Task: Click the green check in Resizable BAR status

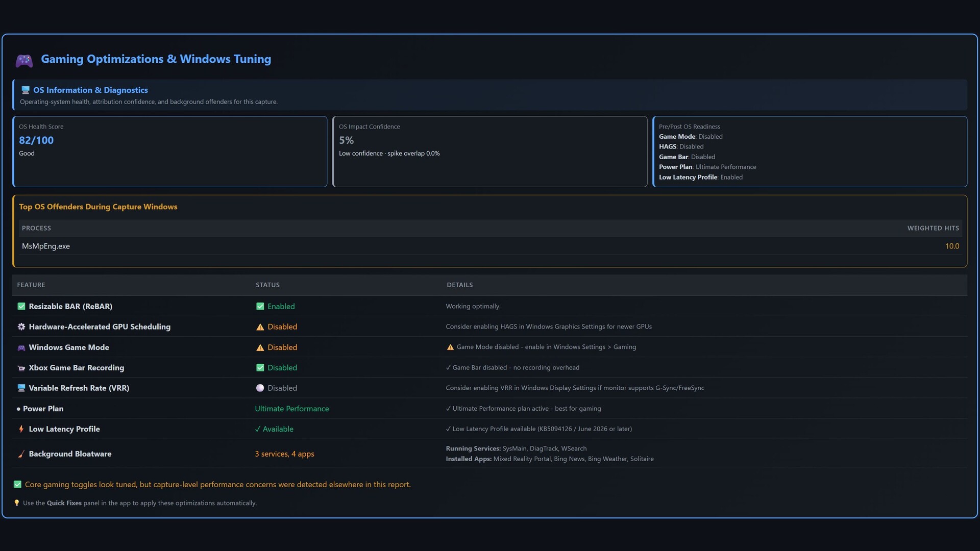Action: click(260, 307)
